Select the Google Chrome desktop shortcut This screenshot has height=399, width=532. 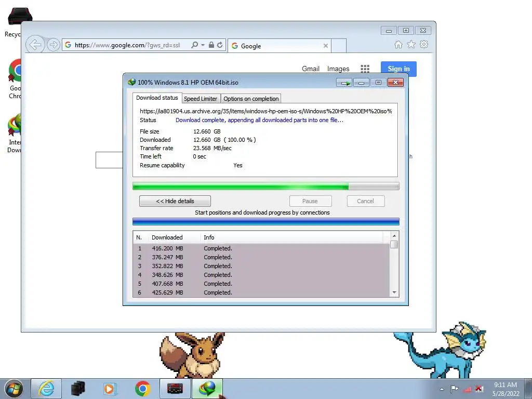(15, 79)
